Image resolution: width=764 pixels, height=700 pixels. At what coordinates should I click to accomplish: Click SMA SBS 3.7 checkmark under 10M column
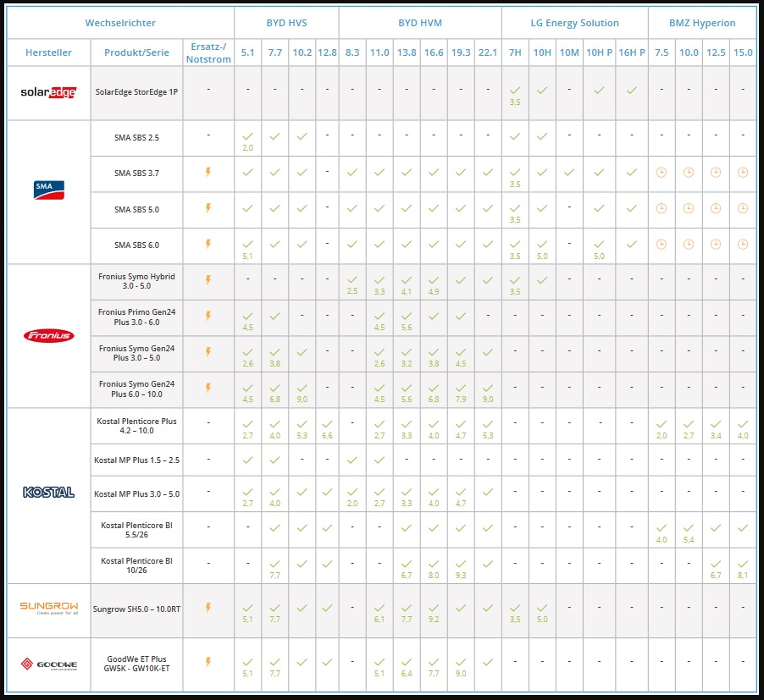(569, 173)
